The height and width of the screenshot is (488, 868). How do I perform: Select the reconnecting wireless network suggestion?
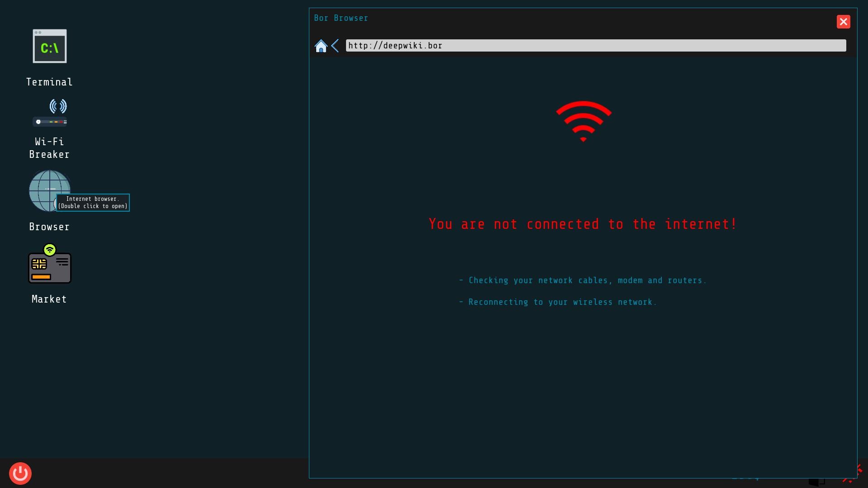pyautogui.click(x=558, y=302)
